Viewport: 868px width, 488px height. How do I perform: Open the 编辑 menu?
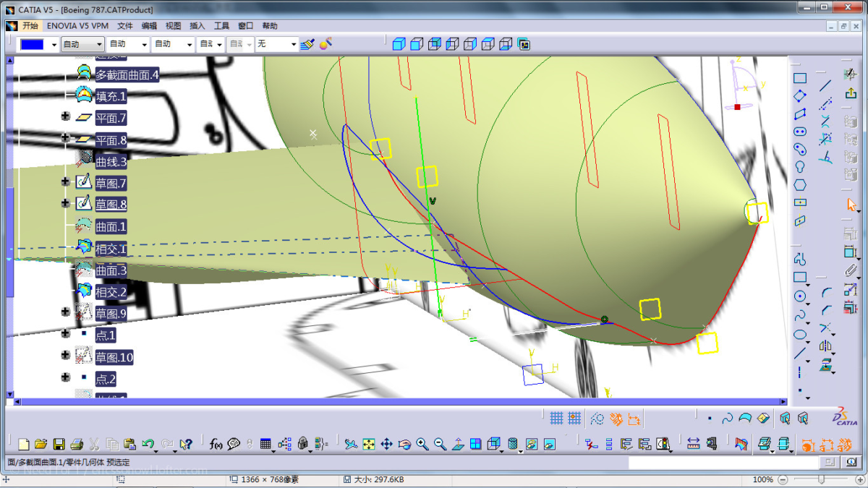(149, 25)
